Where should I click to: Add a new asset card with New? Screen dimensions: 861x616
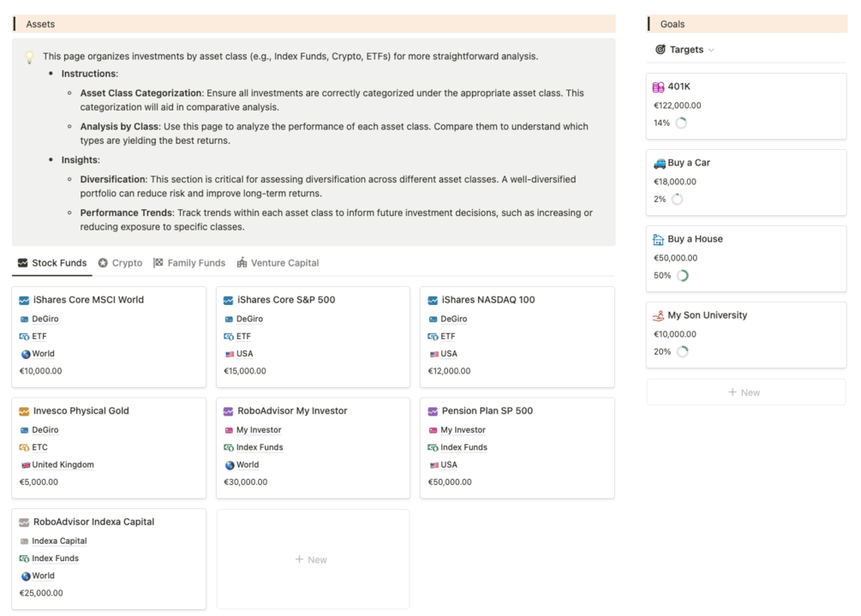click(312, 559)
